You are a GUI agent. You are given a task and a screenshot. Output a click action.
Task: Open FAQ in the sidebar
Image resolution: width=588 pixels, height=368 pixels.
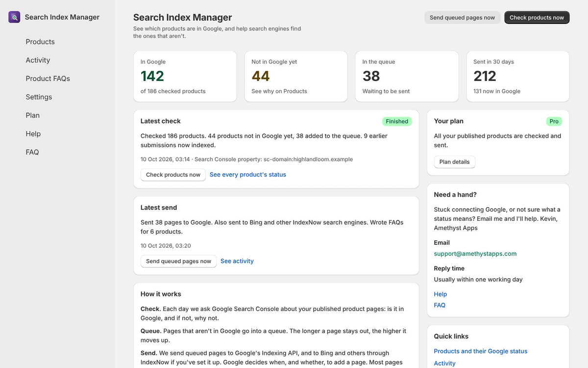[32, 152]
